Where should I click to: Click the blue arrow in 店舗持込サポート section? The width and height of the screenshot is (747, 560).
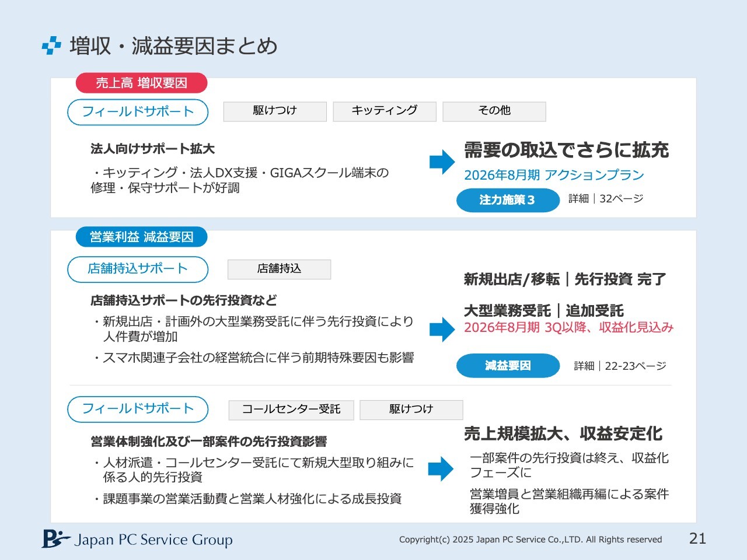(x=442, y=330)
